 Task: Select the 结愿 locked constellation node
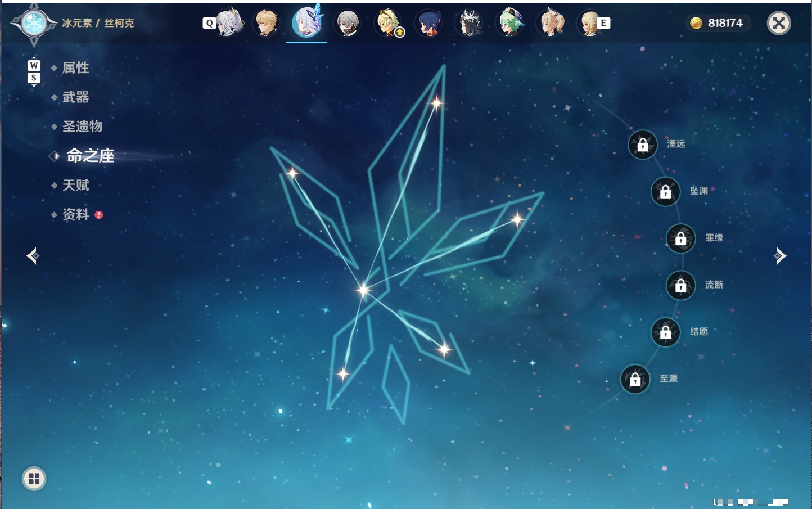(666, 332)
